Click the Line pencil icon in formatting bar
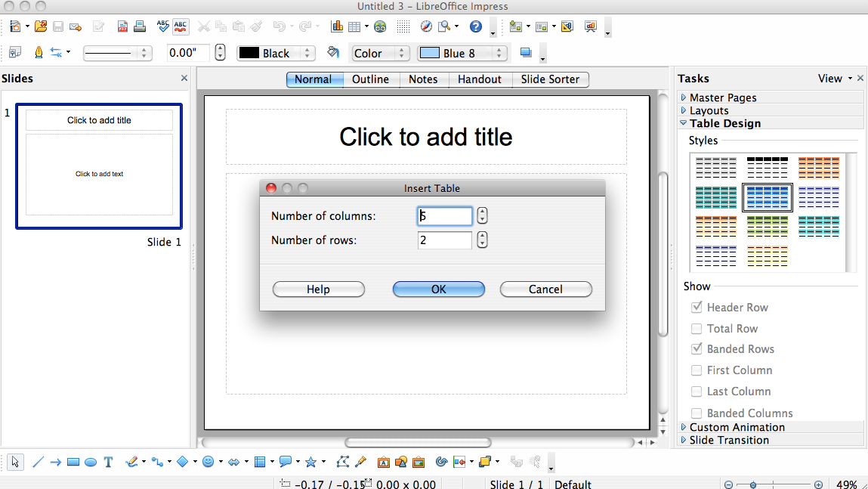Screen dimensions: 868x489 [39, 53]
